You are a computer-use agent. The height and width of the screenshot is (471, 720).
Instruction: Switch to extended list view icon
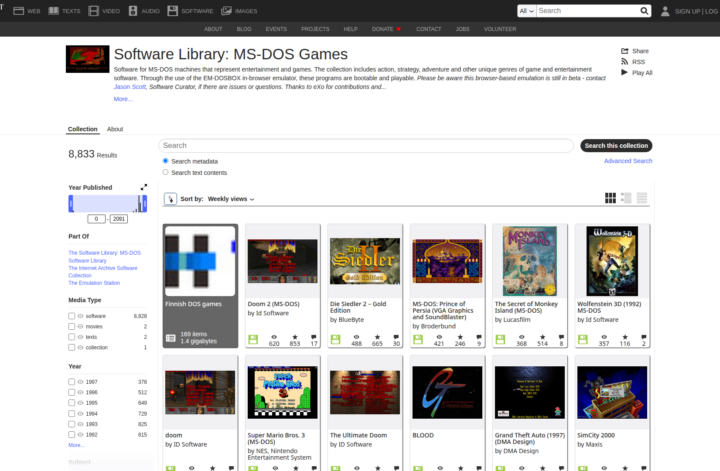pos(626,198)
